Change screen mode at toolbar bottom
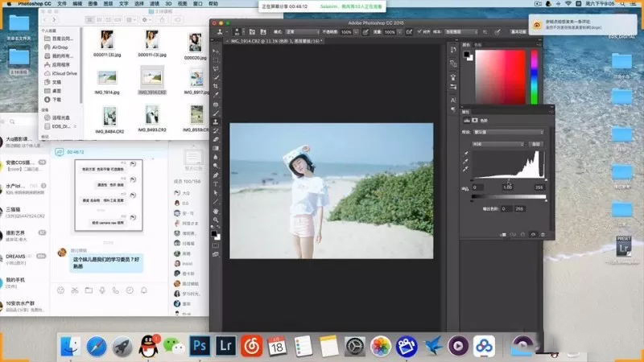Viewport: 644px width, 362px height. (x=216, y=254)
